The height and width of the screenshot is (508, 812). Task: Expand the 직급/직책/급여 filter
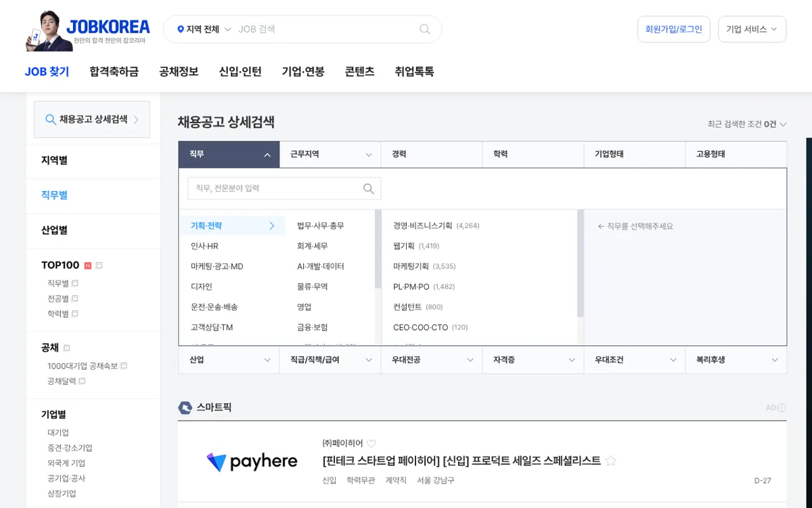tap(330, 360)
